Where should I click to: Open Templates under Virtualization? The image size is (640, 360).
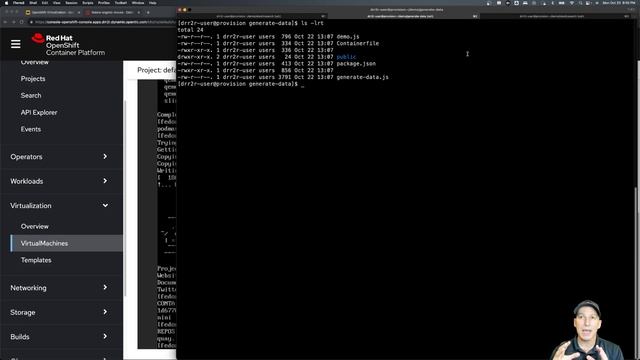[x=36, y=260]
